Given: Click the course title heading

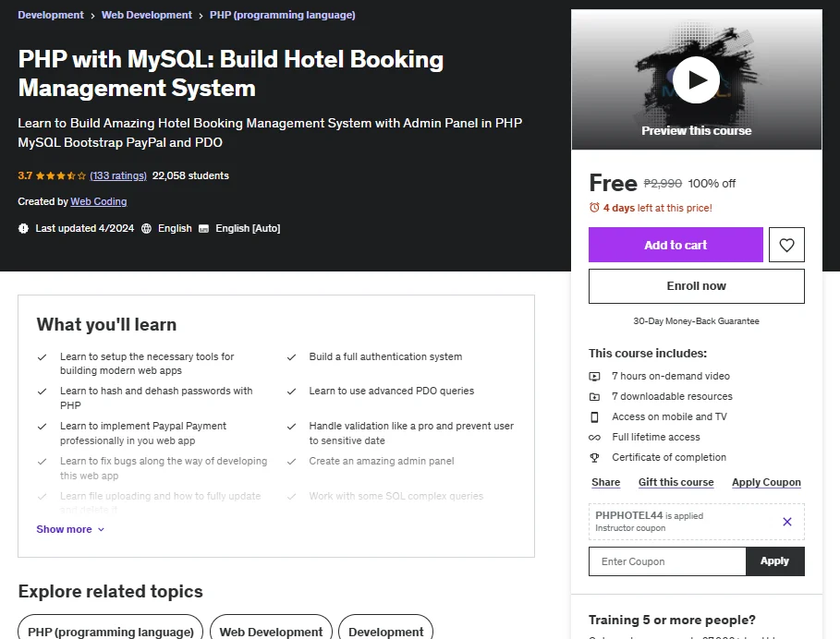Looking at the screenshot, I should (x=231, y=73).
